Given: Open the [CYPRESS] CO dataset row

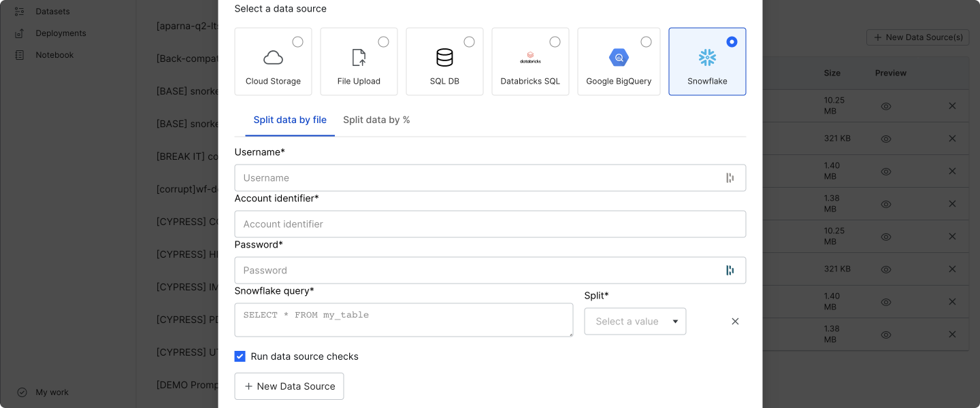Looking at the screenshot, I should pyautogui.click(x=187, y=222).
